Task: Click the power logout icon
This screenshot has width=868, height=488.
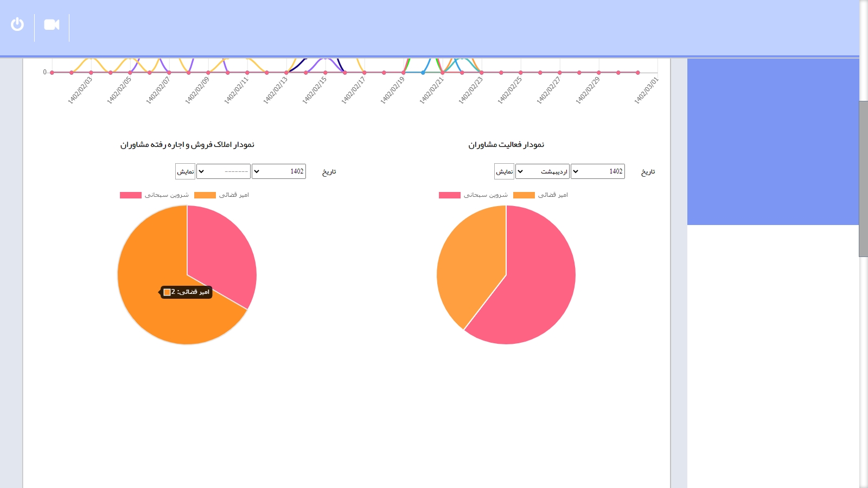Action: (17, 24)
